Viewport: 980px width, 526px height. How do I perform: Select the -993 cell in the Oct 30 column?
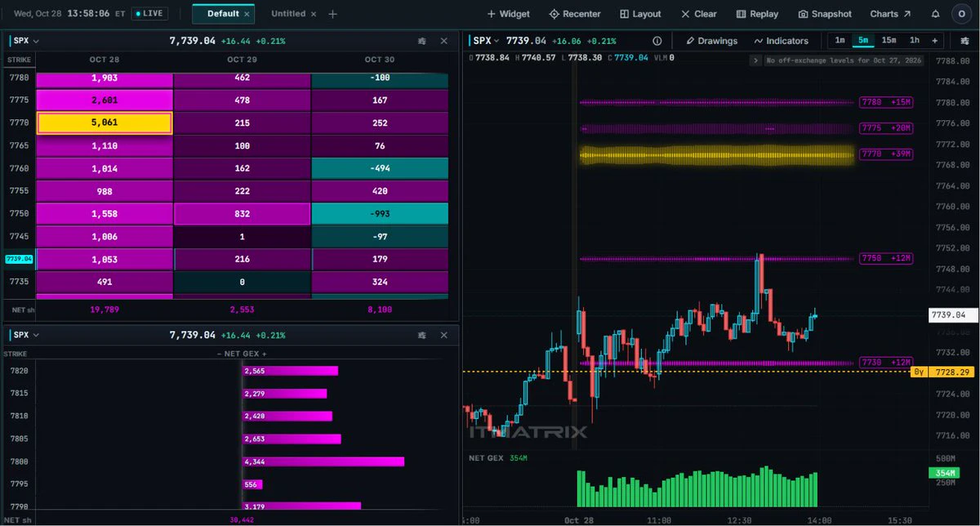(x=380, y=214)
